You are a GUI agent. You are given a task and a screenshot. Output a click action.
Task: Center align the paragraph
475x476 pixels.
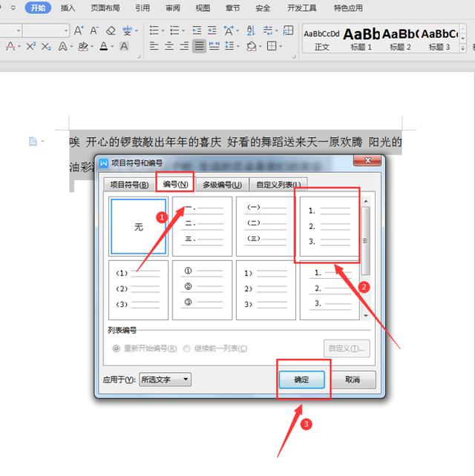point(169,46)
